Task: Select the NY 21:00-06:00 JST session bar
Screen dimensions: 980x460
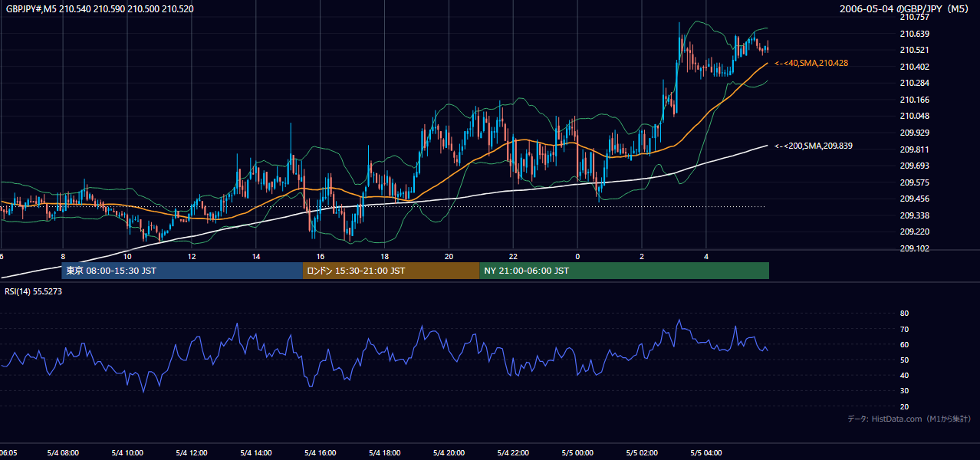Action: [x=624, y=271]
